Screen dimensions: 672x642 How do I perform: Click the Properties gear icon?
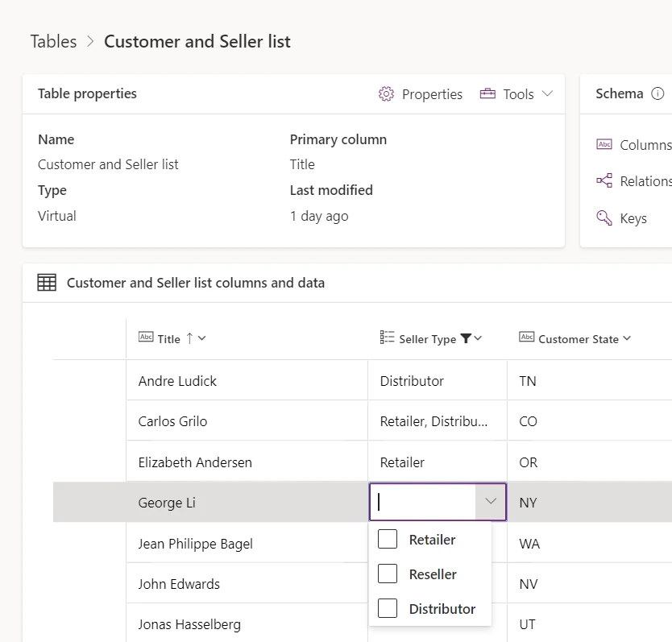tap(386, 94)
